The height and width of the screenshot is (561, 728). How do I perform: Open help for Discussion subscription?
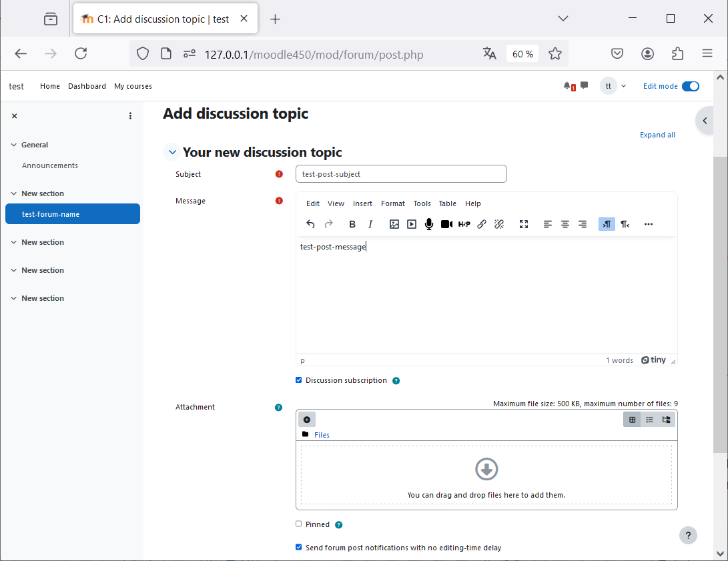point(396,380)
